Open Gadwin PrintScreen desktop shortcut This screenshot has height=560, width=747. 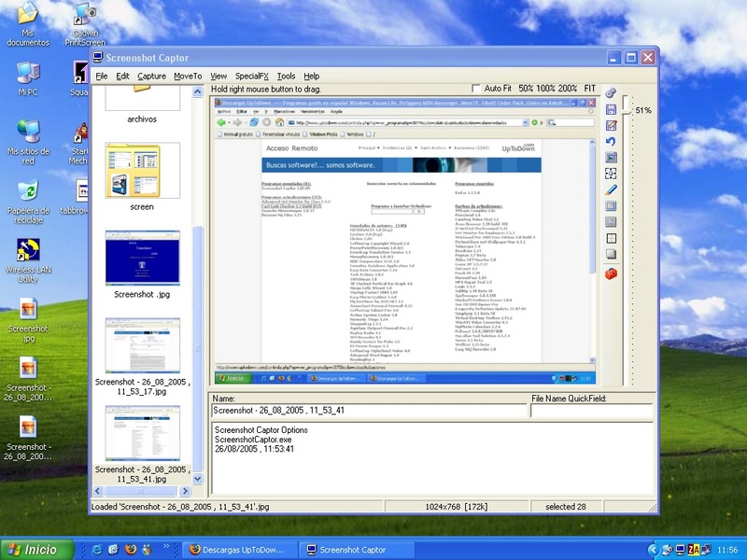click(x=85, y=25)
